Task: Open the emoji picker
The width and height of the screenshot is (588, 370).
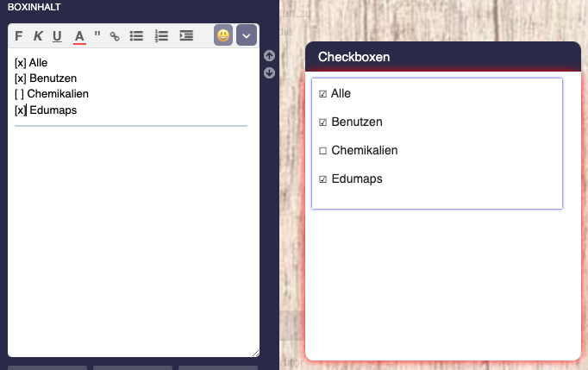Action: pyautogui.click(x=223, y=35)
